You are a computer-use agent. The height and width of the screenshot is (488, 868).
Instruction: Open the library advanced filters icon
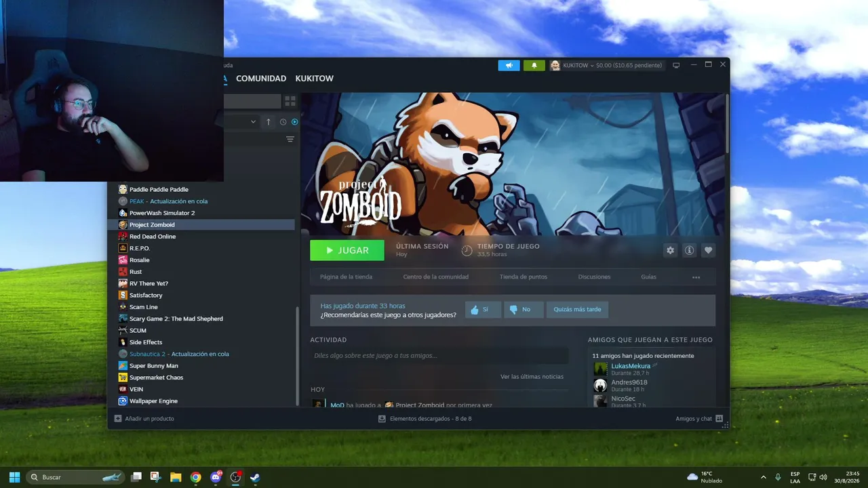click(x=290, y=139)
